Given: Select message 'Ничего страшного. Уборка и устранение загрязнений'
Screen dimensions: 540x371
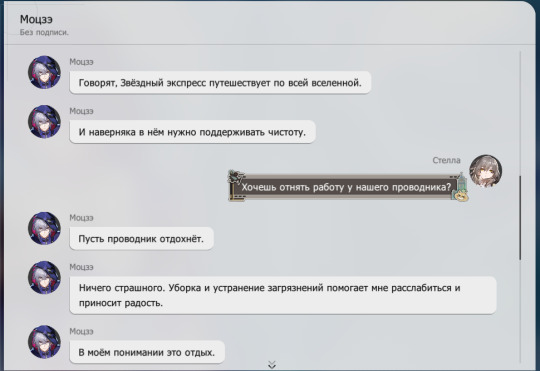Looking at the screenshot, I should click(283, 295).
